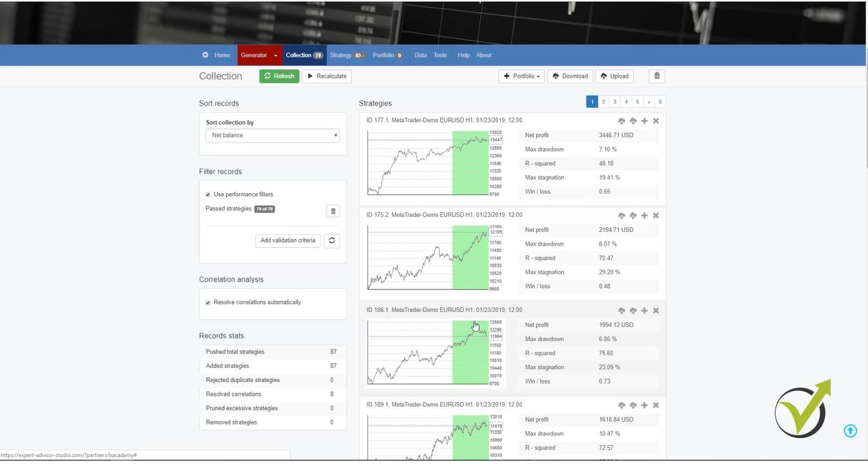This screenshot has height=464, width=868.
Task: Click the download icon on strategy ID 177.1
Action: click(x=621, y=121)
